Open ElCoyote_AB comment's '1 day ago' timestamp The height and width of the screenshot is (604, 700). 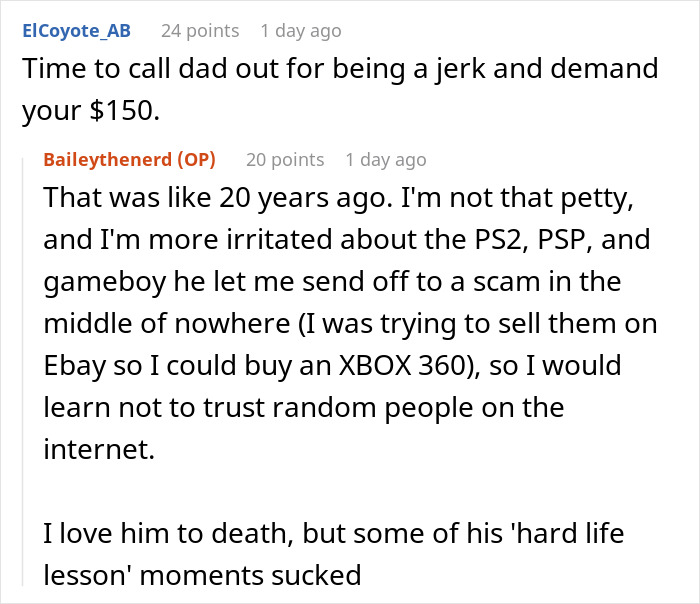click(300, 31)
